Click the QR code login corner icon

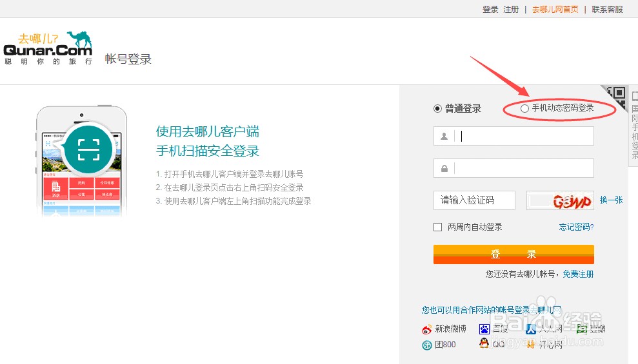tap(615, 97)
